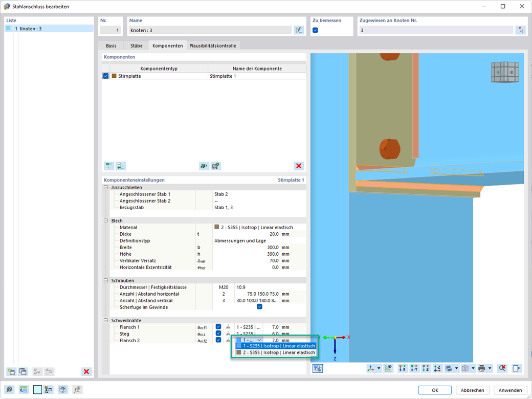Image resolution: width=532 pixels, height=399 pixels.
Task: Click the color naming tool icon in footer
Action: point(48,389)
